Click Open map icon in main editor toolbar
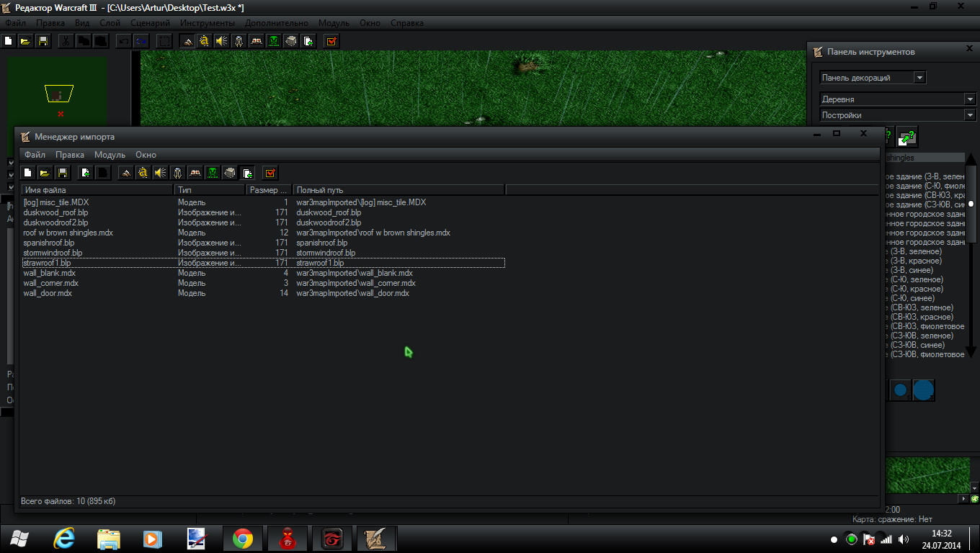Image resolution: width=980 pixels, height=553 pixels. (x=26, y=41)
